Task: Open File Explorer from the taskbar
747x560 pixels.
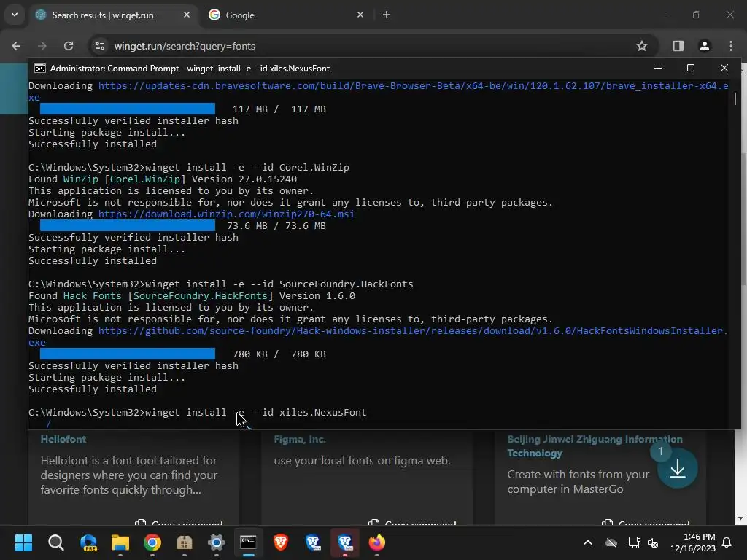Action: 120,542
